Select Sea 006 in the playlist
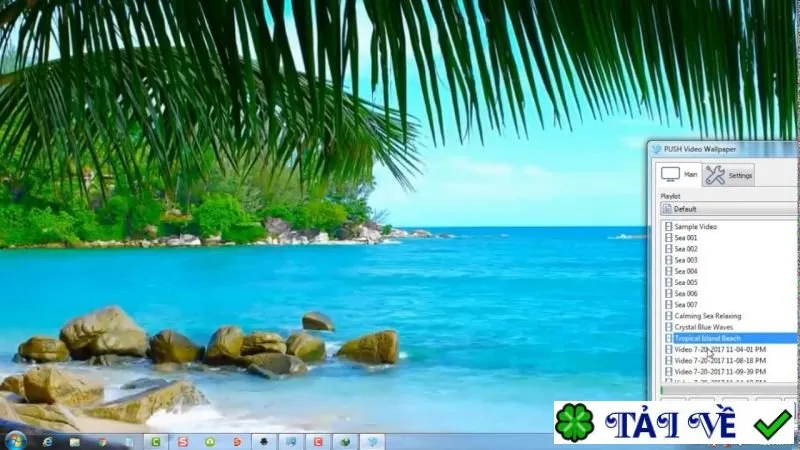 [x=686, y=293]
